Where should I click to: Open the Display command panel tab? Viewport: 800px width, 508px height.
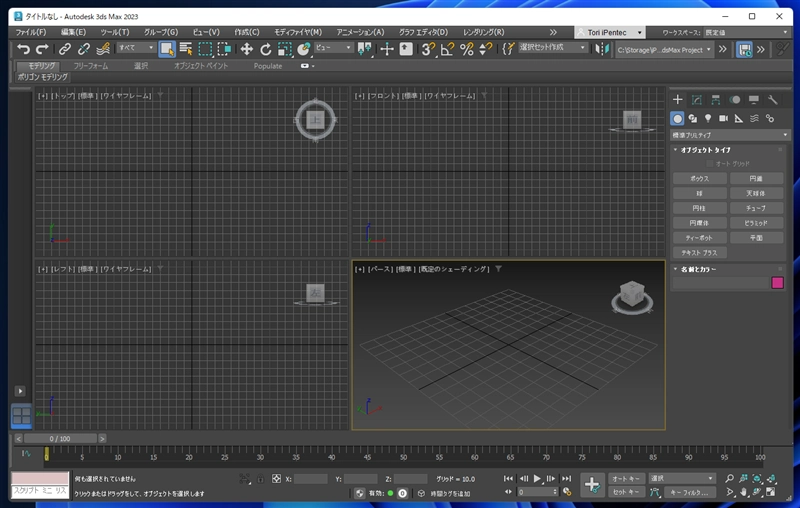[x=754, y=99]
